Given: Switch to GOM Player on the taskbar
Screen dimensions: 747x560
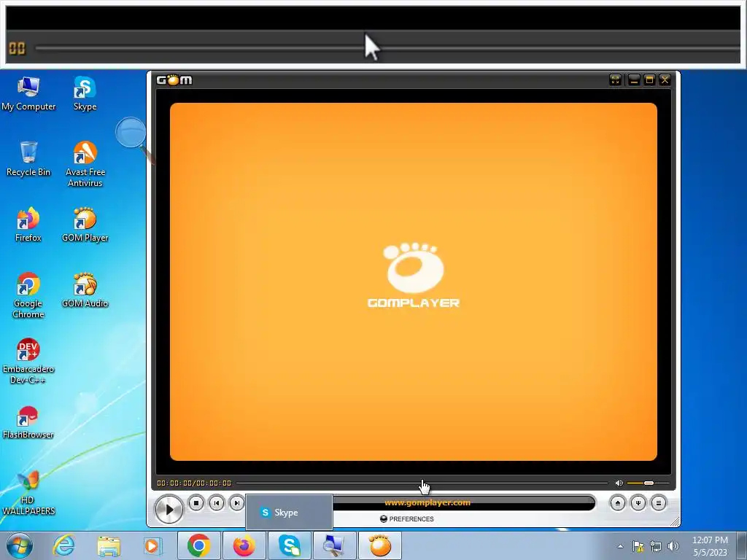Looking at the screenshot, I should tap(379, 545).
